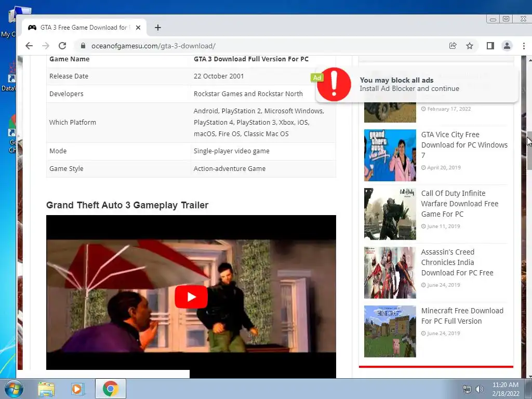The height and width of the screenshot is (399, 532).
Task: Go forward to the next page
Action: (x=46, y=46)
